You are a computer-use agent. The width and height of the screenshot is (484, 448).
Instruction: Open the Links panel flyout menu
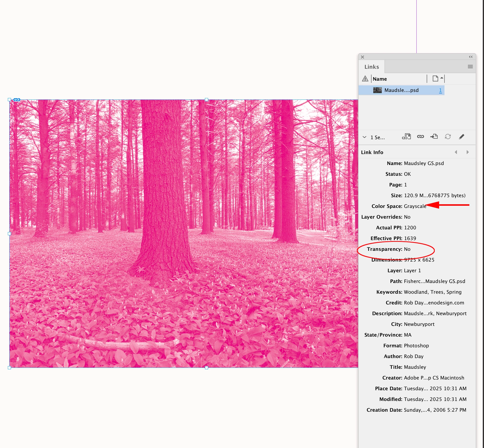point(470,67)
